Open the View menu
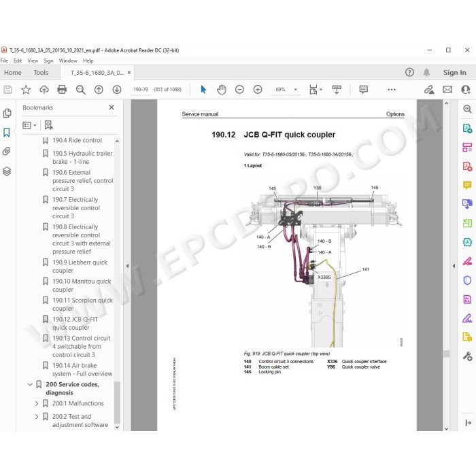 click(x=33, y=61)
